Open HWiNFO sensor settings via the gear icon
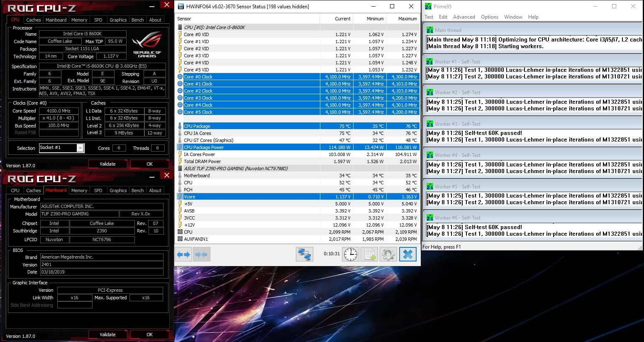This screenshot has height=342, width=644. click(x=388, y=254)
